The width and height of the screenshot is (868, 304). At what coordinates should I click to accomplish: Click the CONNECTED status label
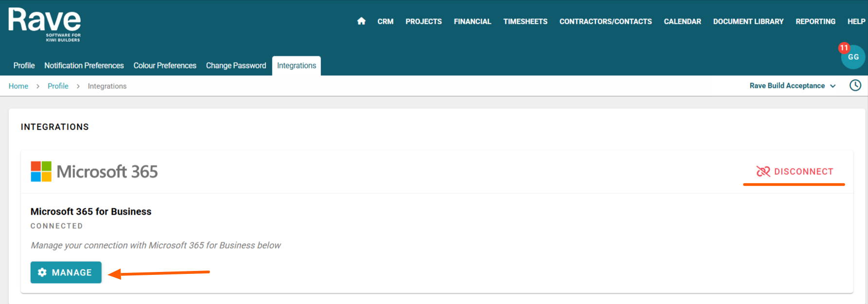57,226
